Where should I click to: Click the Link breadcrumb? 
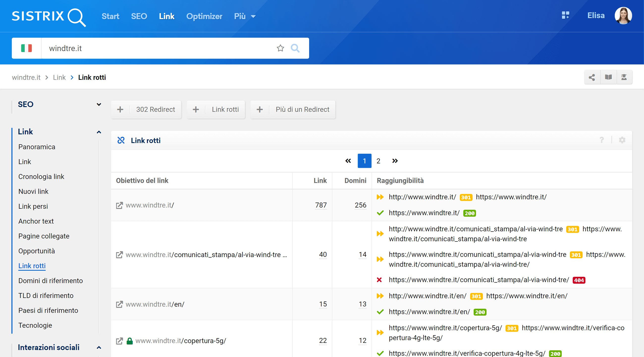(x=59, y=78)
